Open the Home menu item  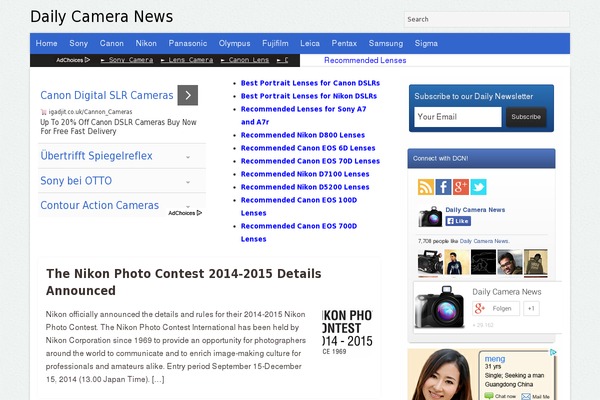[x=47, y=43]
